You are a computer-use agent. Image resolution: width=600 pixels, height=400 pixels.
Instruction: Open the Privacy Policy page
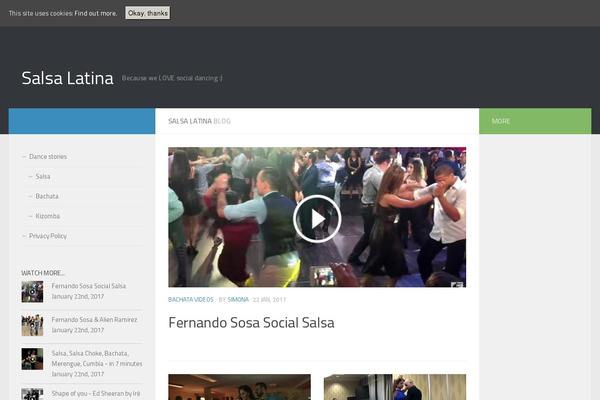(x=48, y=236)
